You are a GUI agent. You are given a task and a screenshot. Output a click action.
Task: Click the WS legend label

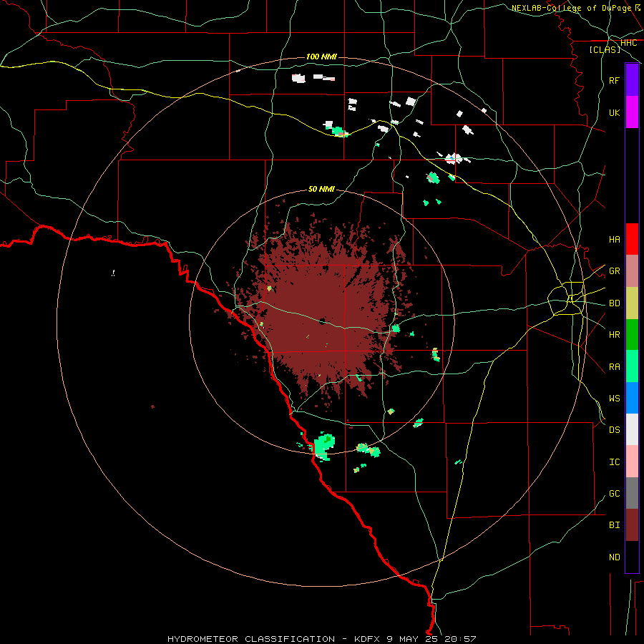[614, 399]
